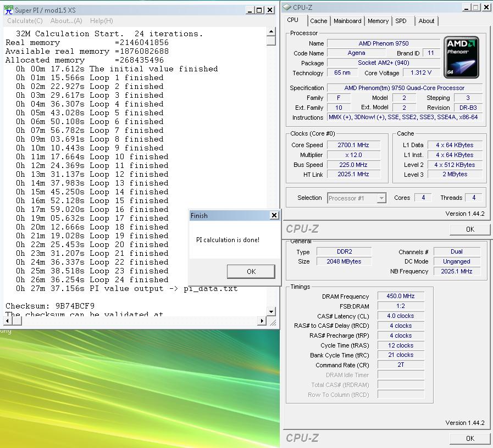Screen dimensions: 493x448
Task: Click the '21 clocks' bank cycle time value
Action: pos(401,355)
